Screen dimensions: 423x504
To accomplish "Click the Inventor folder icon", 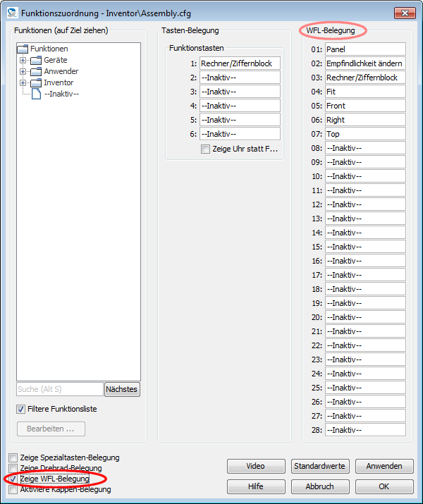I will pyautogui.click(x=35, y=83).
